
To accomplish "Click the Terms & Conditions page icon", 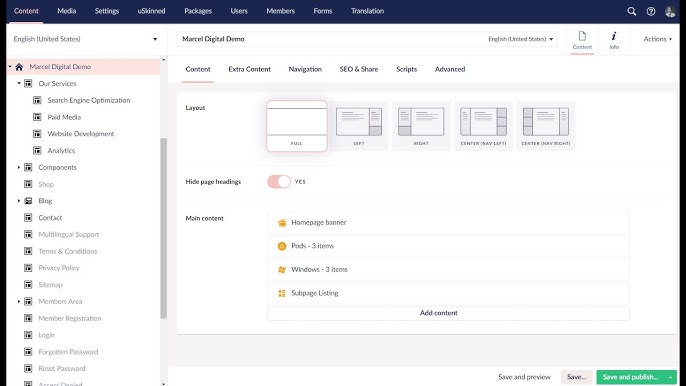I will pyautogui.click(x=28, y=251).
